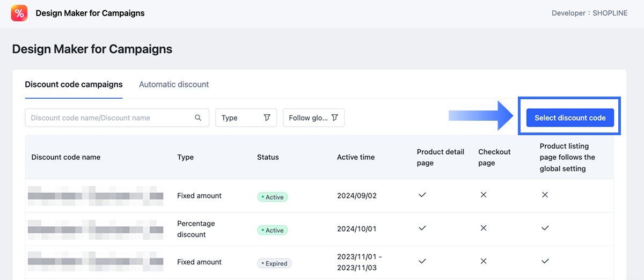
Task: Click the product detail checkmark for 2024/09/02 row
Action: pyautogui.click(x=422, y=195)
